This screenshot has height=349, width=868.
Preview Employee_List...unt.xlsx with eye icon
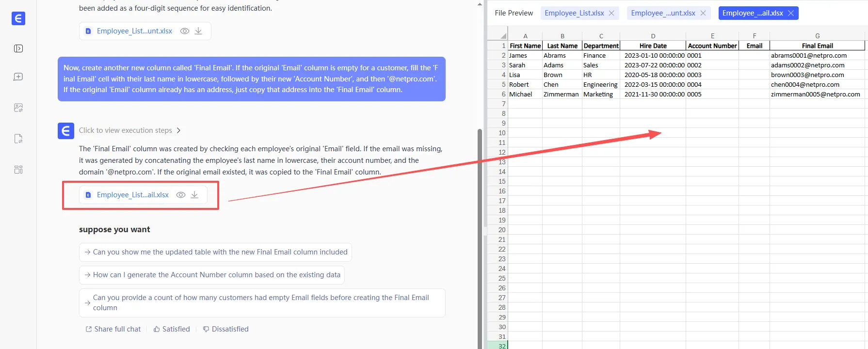pos(185,31)
